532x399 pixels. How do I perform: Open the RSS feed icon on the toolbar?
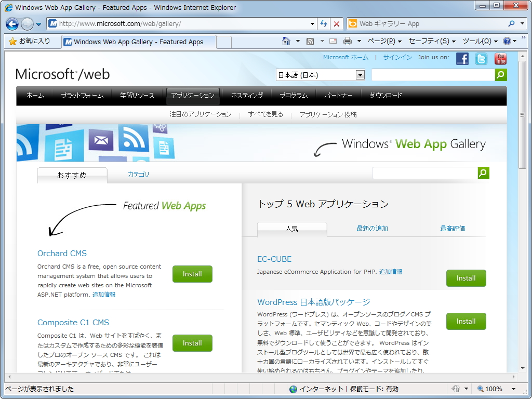point(311,40)
